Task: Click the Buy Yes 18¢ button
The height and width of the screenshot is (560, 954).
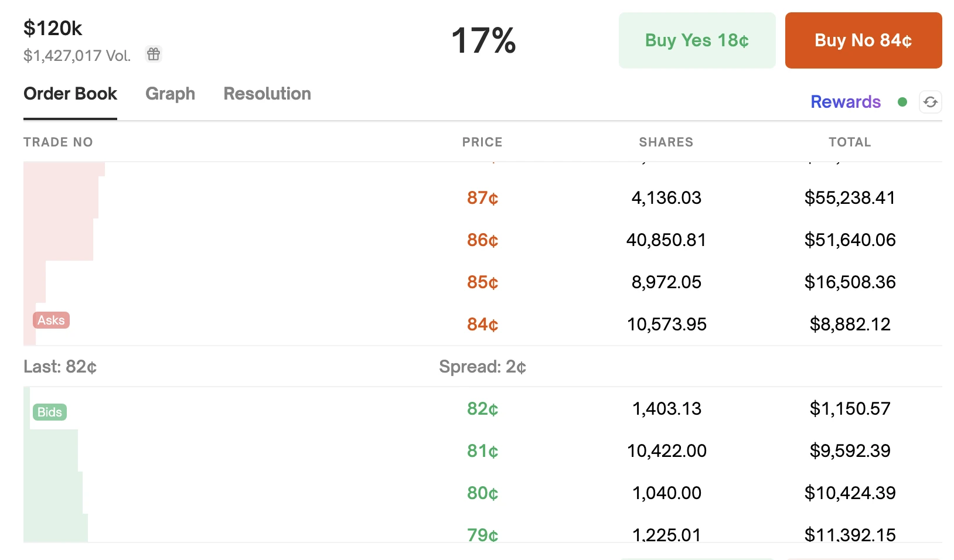Action: pyautogui.click(x=697, y=40)
